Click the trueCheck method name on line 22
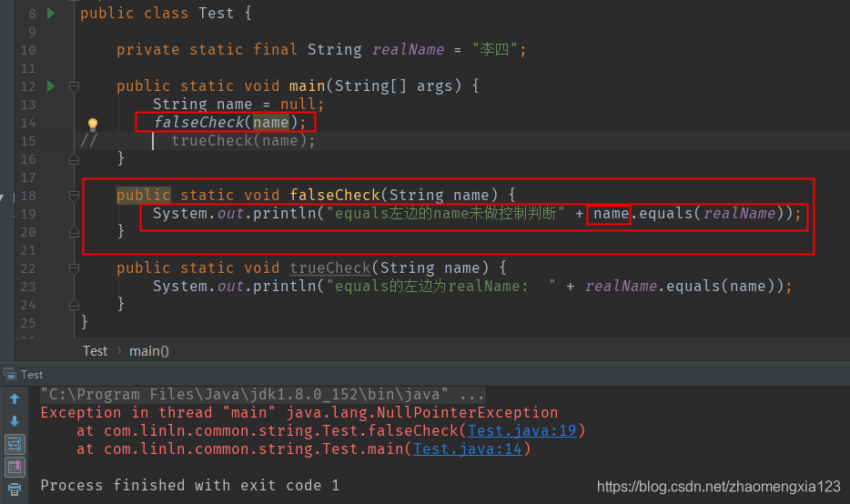Screen dimensions: 850x504 330,268
